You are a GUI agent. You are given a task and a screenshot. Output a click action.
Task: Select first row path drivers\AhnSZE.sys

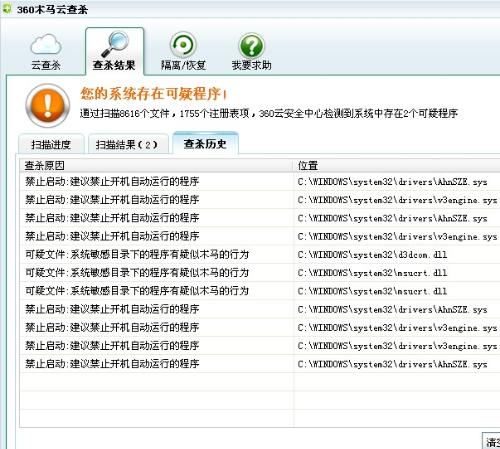[x=393, y=182]
